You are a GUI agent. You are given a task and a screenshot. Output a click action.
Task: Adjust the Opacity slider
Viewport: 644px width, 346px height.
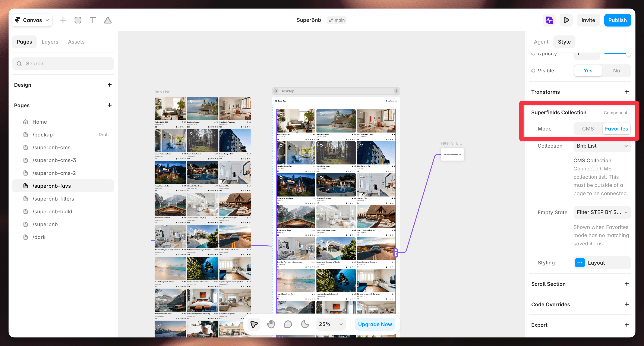(x=618, y=54)
